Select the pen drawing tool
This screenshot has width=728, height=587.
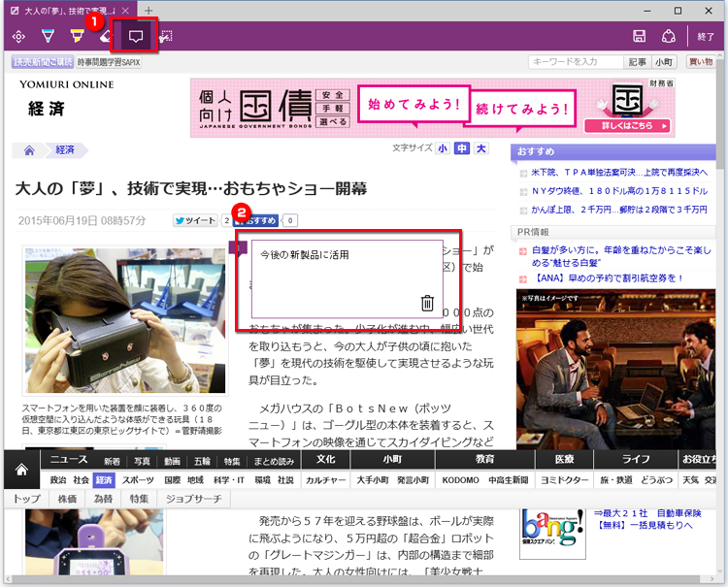(47, 37)
